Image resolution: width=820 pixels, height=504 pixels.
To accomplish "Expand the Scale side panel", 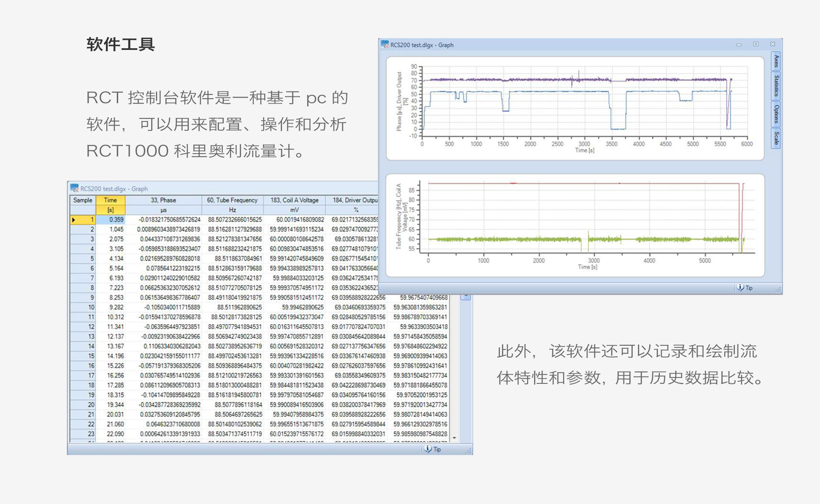I will point(776,138).
